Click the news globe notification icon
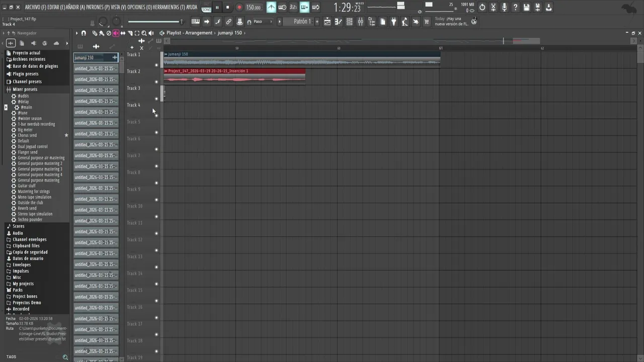This screenshot has height=362, width=644. (x=474, y=22)
